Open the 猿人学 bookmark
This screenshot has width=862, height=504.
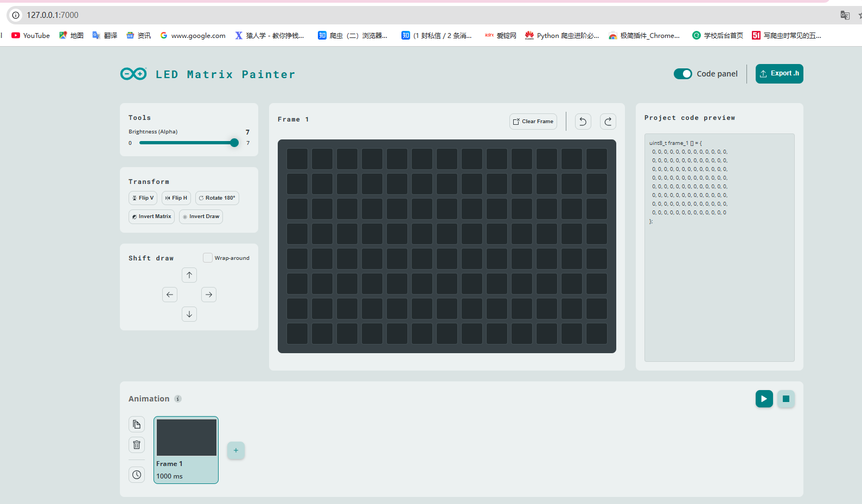pyautogui.click(x=270, y=35)
